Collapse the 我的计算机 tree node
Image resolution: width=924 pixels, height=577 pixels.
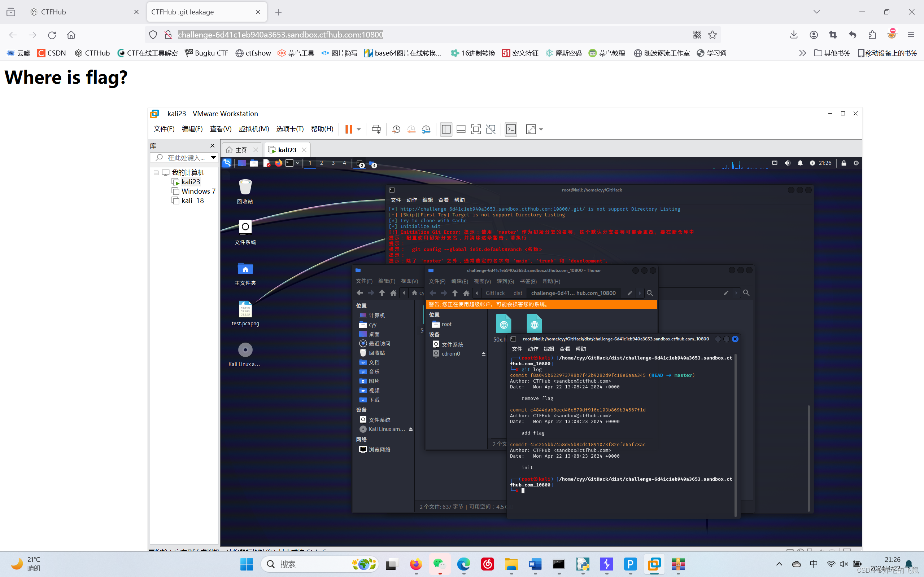point(156,173)
